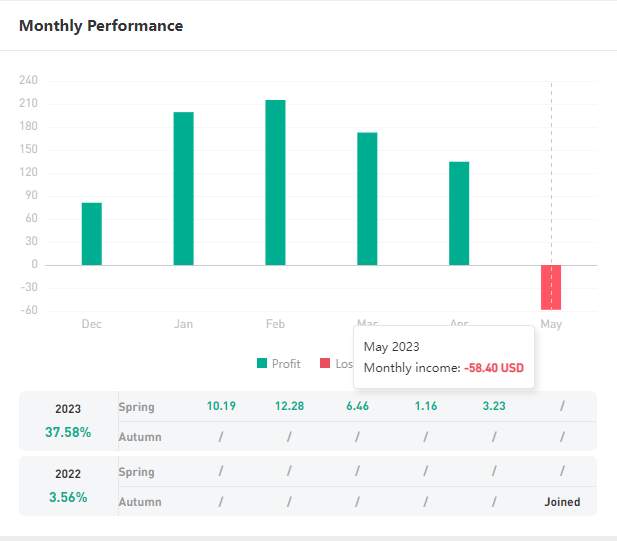Click the 6.46 monthly return value
Image resolution: width=617 pixels, height=541 pixels.
point(357,407)
